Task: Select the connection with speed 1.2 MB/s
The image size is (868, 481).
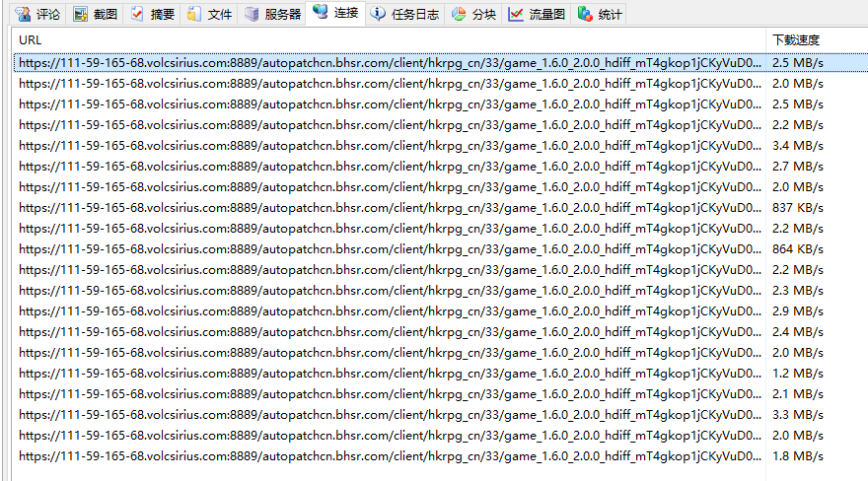Action: (x=441, y=374)
